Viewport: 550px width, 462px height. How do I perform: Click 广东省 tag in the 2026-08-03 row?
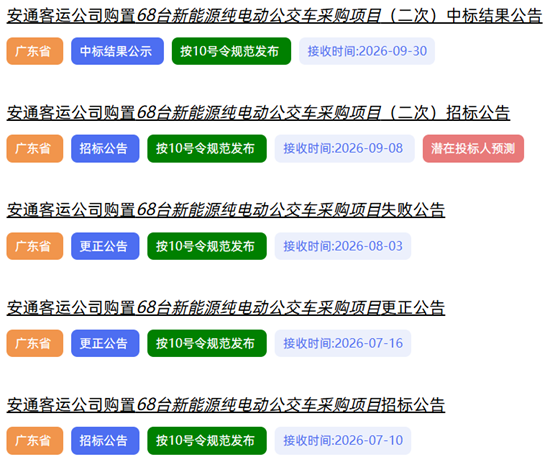click(35, 246)
